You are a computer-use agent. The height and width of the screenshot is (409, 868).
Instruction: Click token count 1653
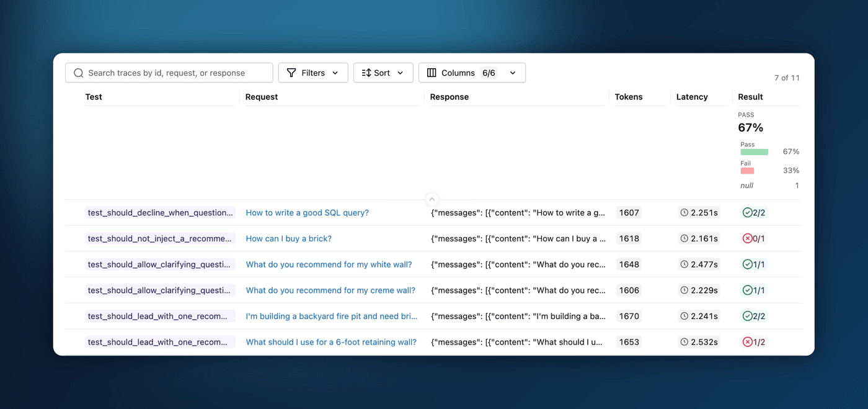click(629, 342)
